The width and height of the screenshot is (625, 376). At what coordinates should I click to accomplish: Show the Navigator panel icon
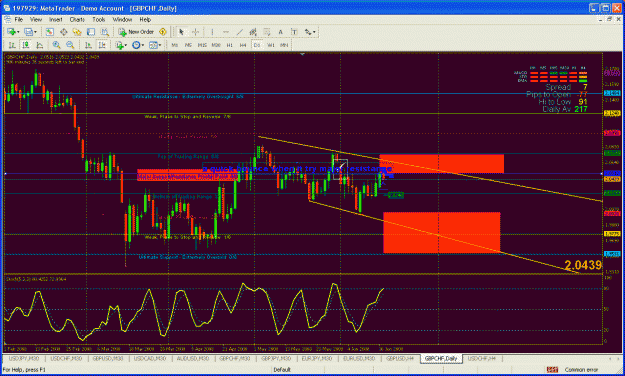click(x=77, y=32)
